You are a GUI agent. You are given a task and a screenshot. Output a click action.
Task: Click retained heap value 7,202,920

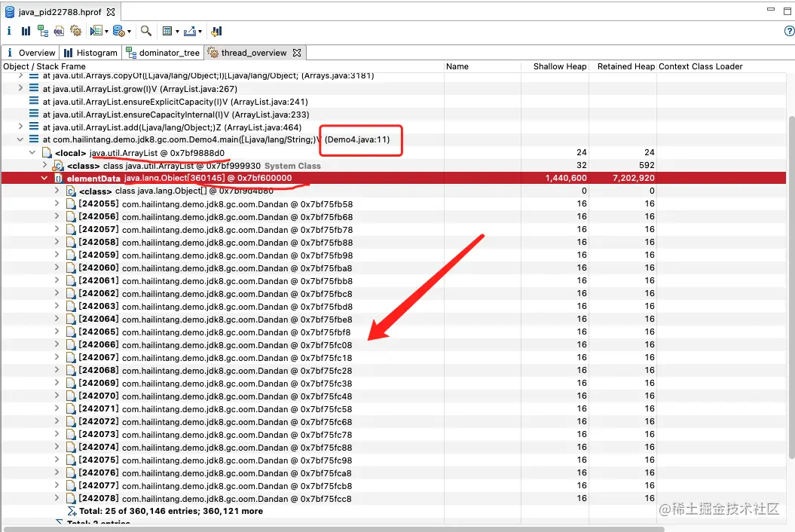633,178
